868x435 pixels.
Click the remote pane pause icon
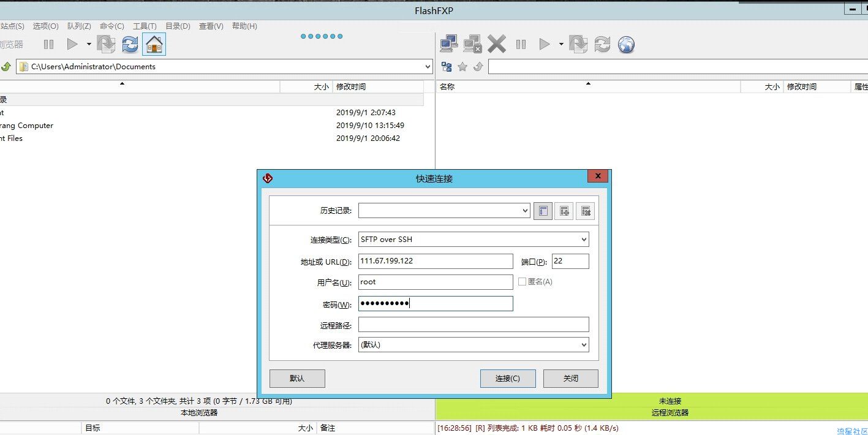[x=521, y=44]
